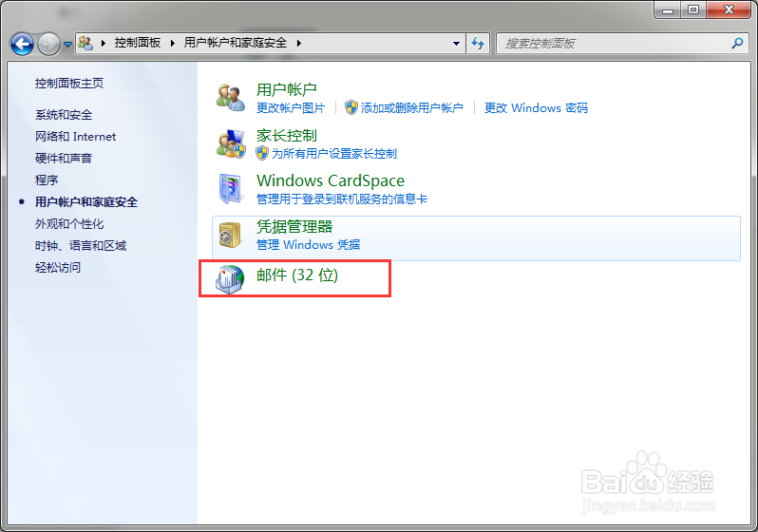Viewport: 758px width, 532px height.
Task: Open 硬件和声音 category
Action: pos(64,158)
